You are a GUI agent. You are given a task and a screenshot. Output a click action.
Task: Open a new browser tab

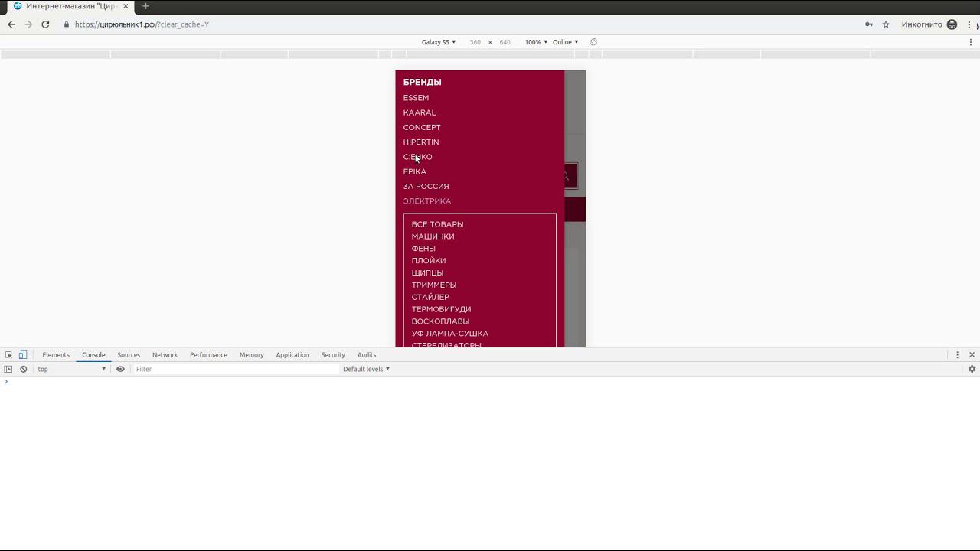[x=145, y=6]
